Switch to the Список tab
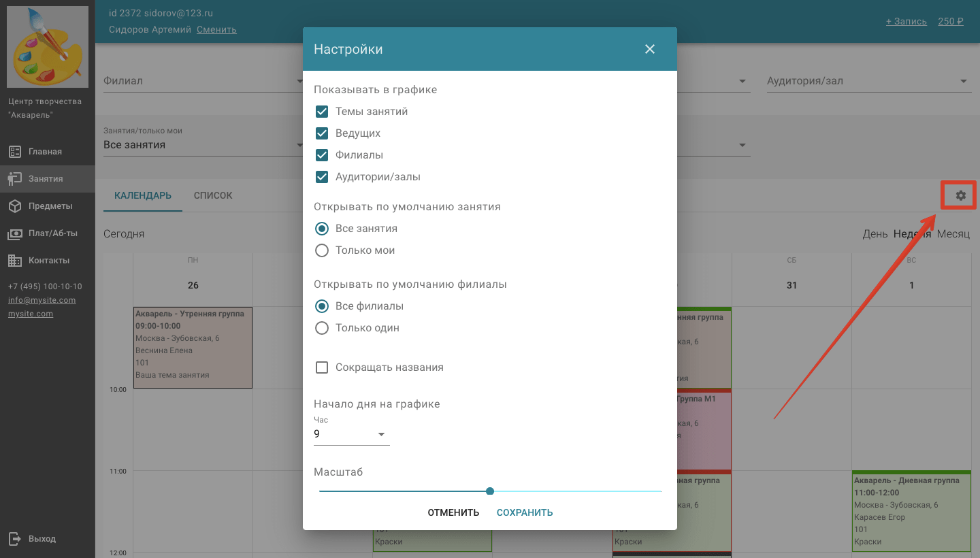This screenshot has width=980, height=558. point(213,196)
